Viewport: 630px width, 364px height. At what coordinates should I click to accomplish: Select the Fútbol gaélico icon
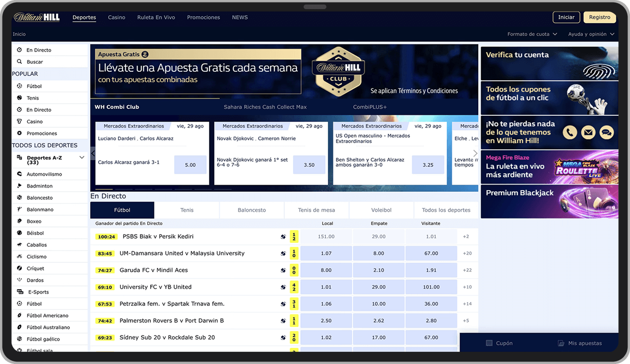[x=19, y=339]
